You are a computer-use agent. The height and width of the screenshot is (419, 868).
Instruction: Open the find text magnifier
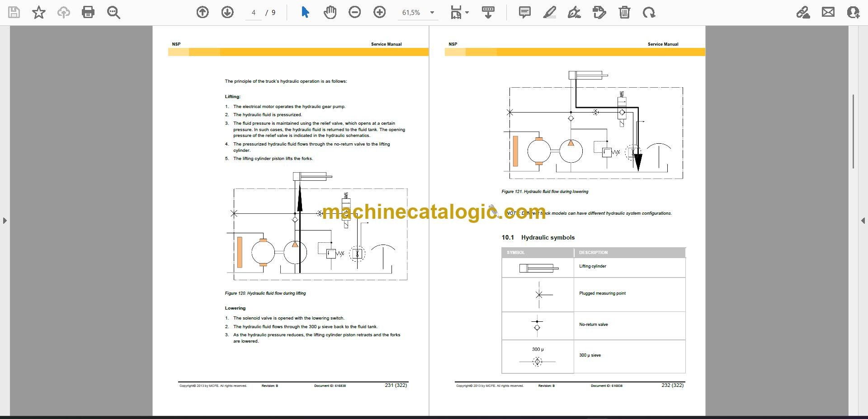click(x=113, y=13)
